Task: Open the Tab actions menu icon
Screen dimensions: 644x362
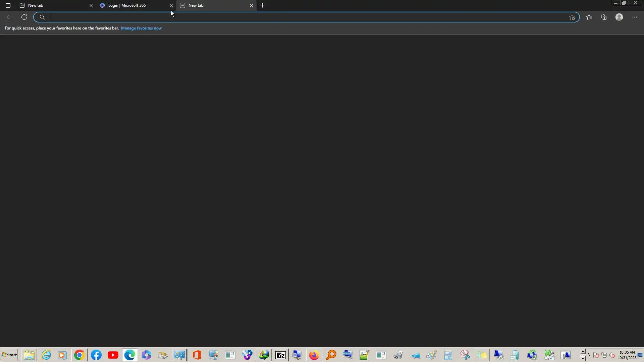Action: [x=8, y=5]
